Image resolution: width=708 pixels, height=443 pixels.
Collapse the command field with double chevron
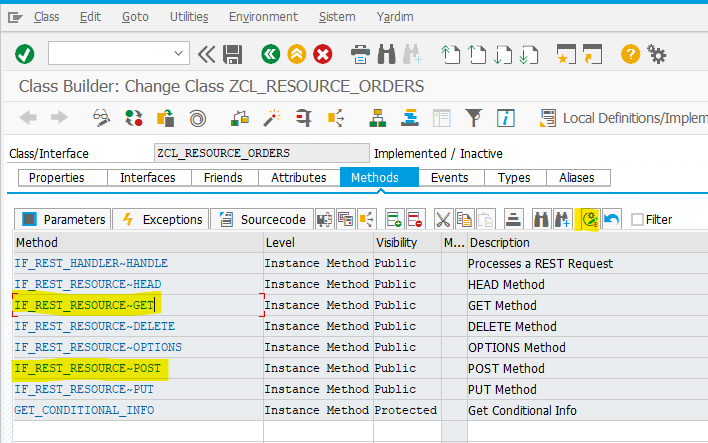(206, 54)
